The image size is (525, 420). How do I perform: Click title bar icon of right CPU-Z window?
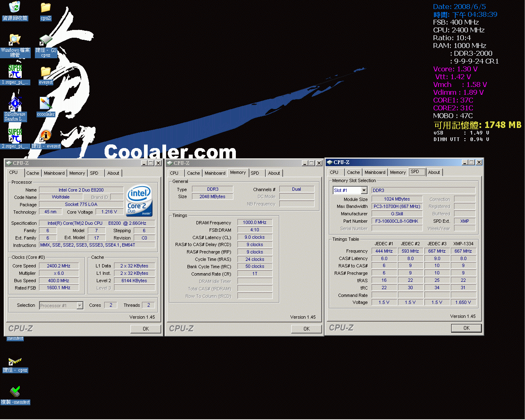click(329, 162)
